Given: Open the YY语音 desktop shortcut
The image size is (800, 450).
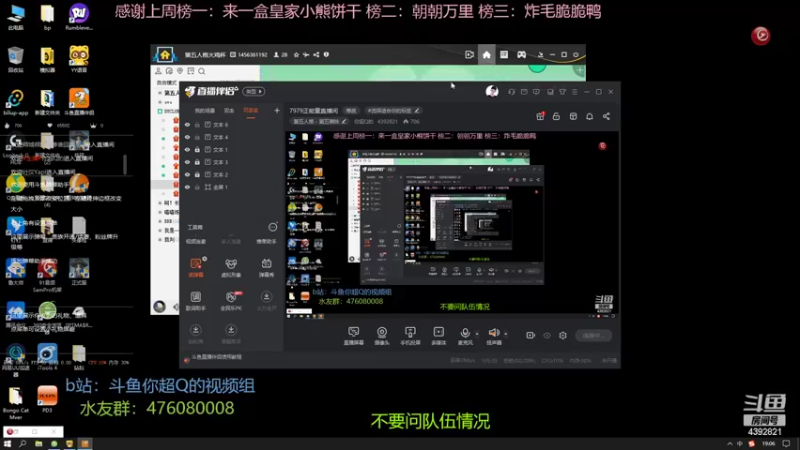Looking at the screenshot, I should 79,59.
